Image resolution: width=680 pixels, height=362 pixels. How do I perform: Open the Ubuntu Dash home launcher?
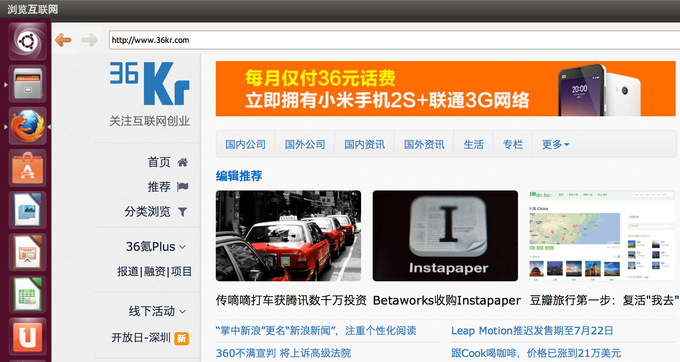27,42
